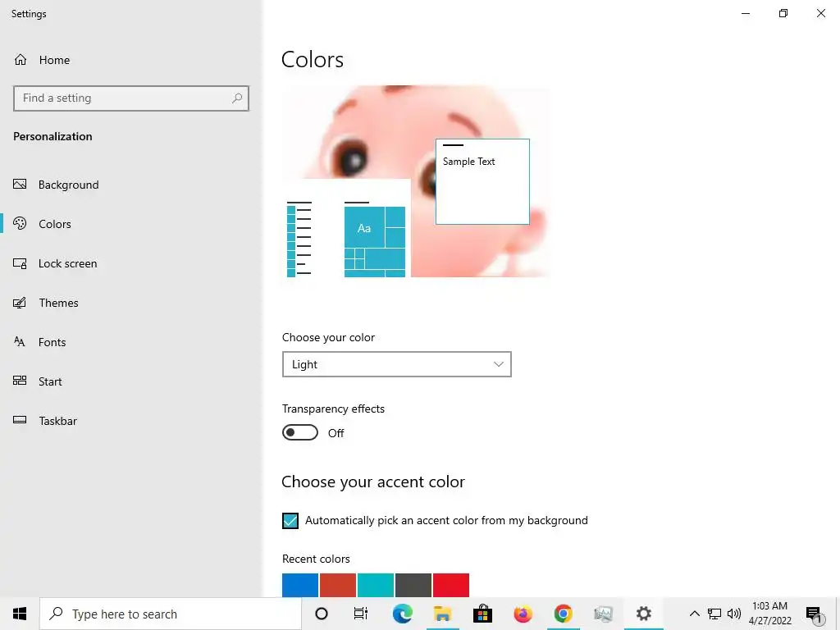840x630 pixels.
Task: Click the Type here to search box
Action: pyautogui.click(x=171, y=614)
